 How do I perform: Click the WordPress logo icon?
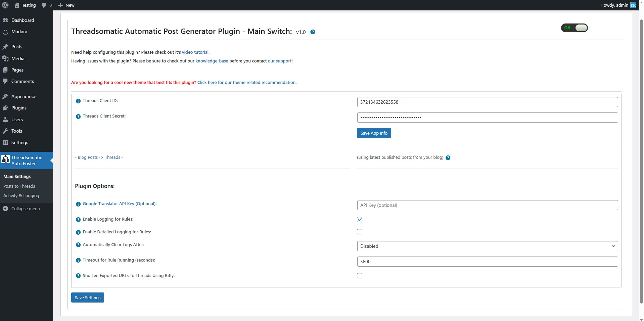tap(5, 5)
